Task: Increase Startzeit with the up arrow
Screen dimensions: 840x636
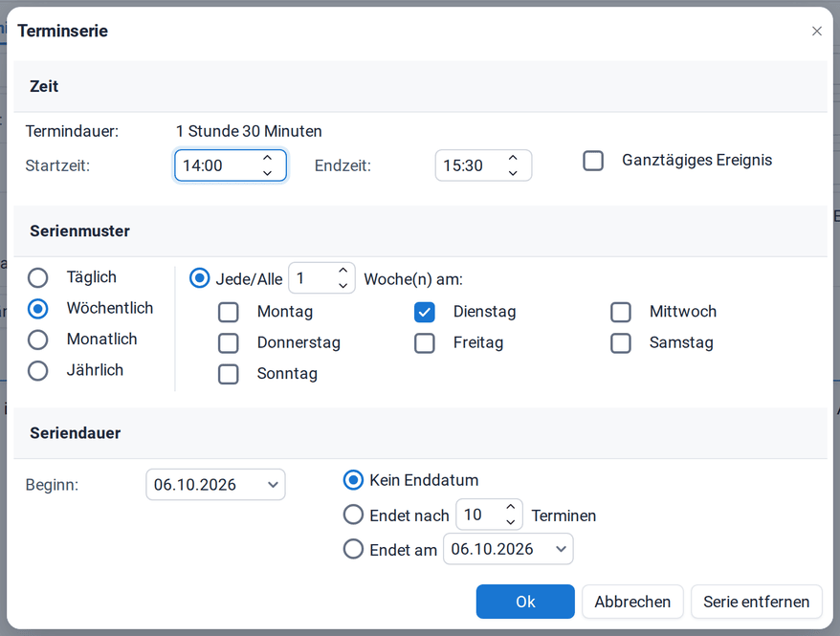Action: point(267,158)
